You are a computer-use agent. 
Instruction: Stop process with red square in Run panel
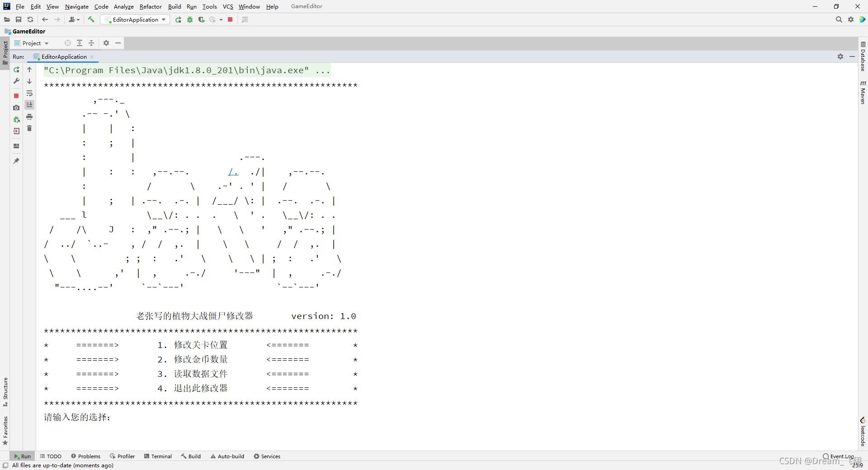point(16,96)
